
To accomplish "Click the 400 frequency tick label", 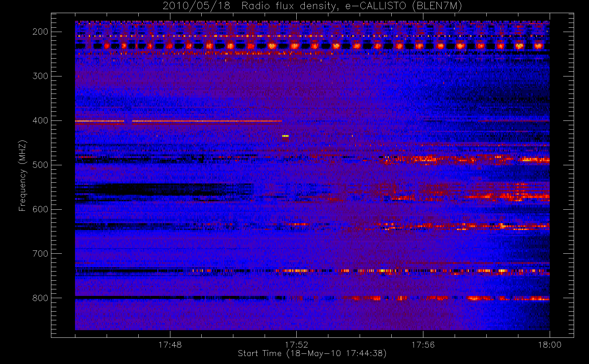I will tap(40, 120).
